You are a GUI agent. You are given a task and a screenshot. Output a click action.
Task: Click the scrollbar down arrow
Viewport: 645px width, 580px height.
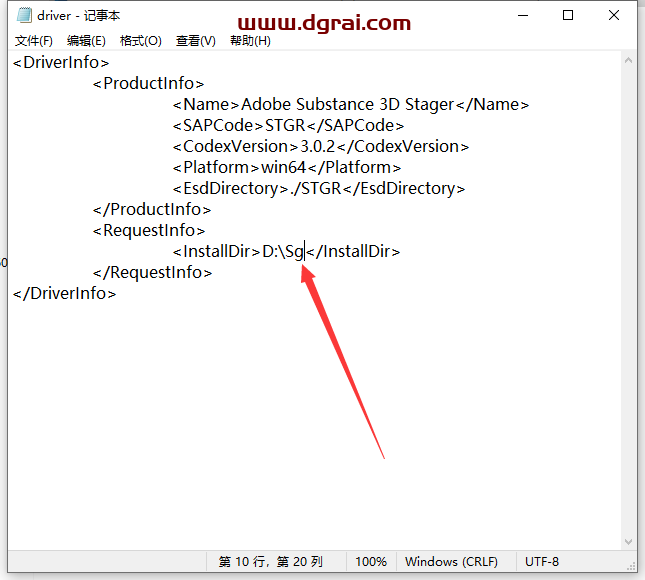coord(628,542)
